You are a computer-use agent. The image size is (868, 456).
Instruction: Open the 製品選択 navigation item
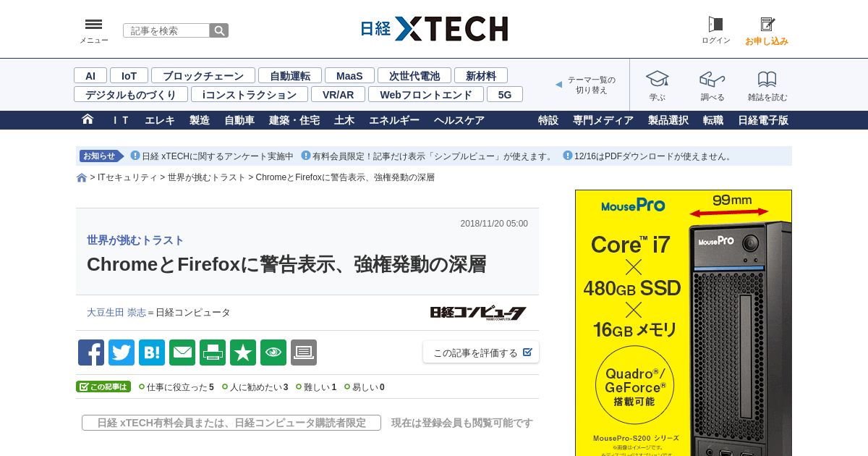point(668,120)
